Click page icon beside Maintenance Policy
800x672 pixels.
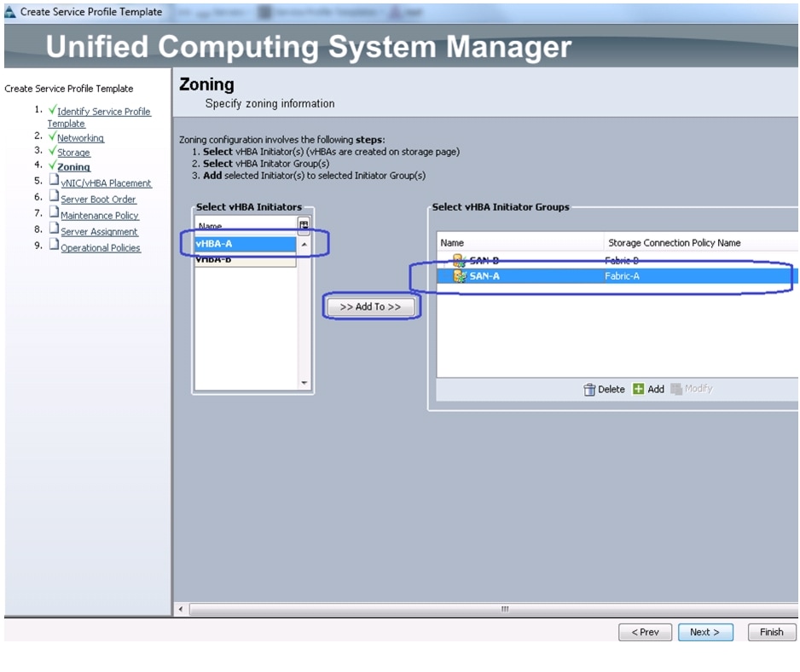pos(54,211)
